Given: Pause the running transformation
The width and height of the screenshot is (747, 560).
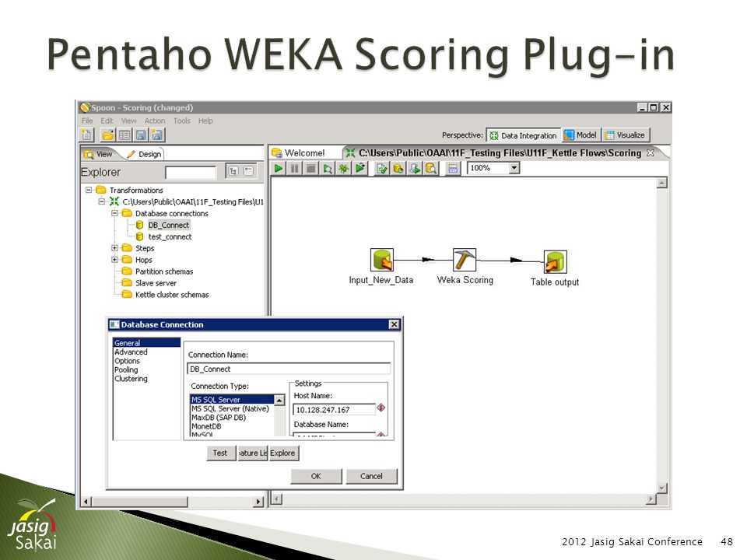Looking at the screenshot, I should tap(295, 168).
